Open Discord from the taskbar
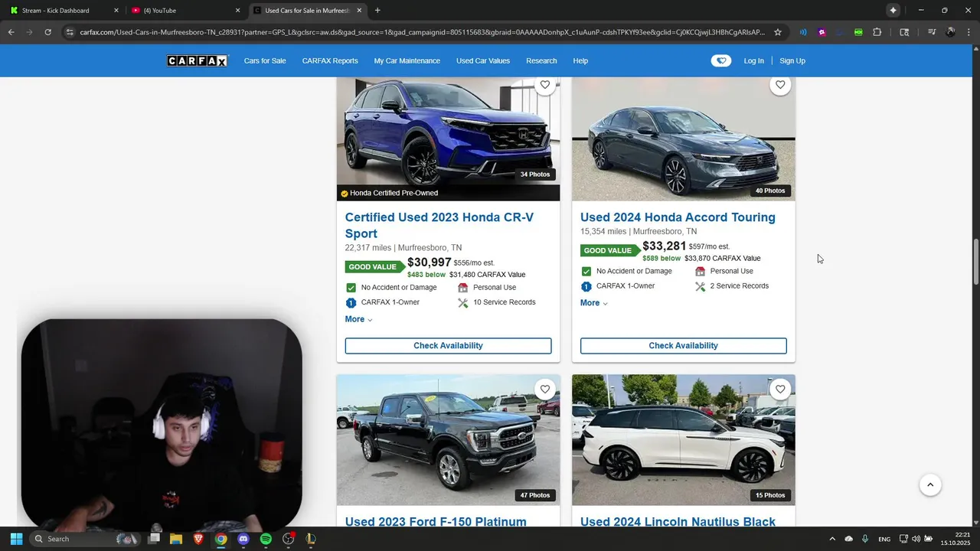 click(x=243, y=539)
